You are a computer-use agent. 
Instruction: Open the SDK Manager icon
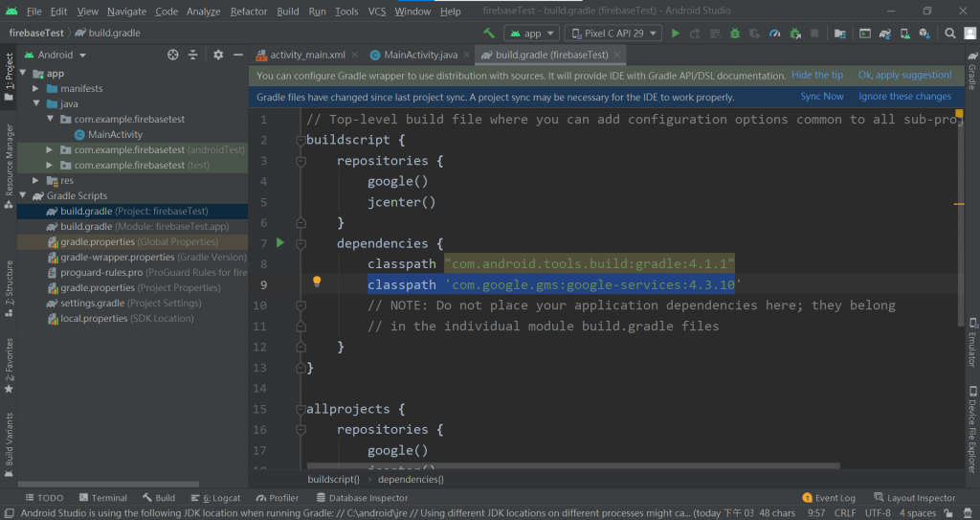pyautogui.click(x=925, y=34)
